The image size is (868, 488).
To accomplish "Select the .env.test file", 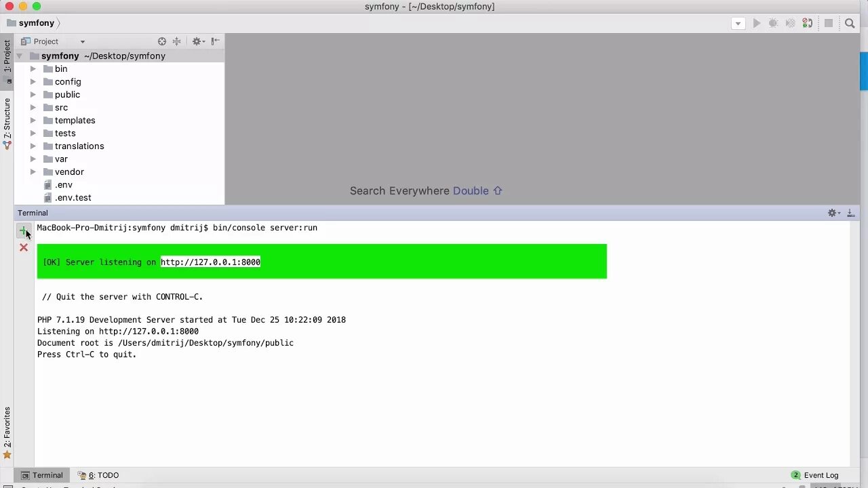I will point(73,198).
